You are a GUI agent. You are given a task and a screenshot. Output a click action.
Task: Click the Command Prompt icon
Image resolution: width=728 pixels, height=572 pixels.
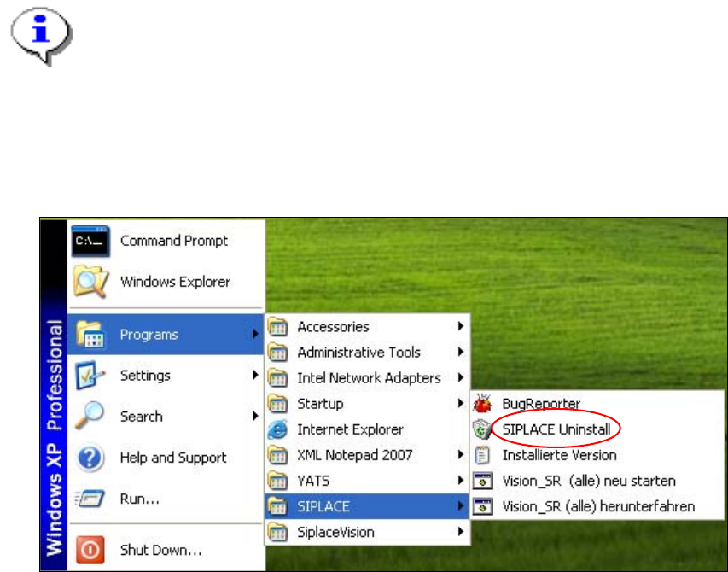tap(90, 241)
